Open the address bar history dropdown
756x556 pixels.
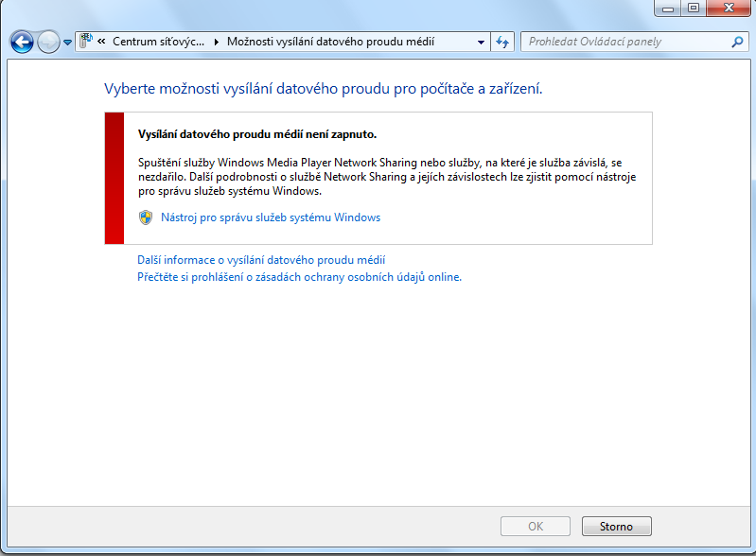tap(481, 42)
